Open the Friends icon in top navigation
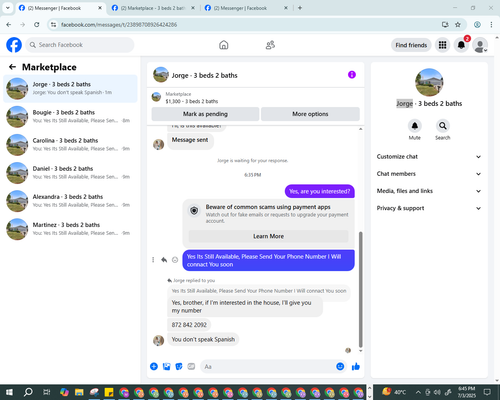Viewport: 500px width, 400px height. coord(270,45)
